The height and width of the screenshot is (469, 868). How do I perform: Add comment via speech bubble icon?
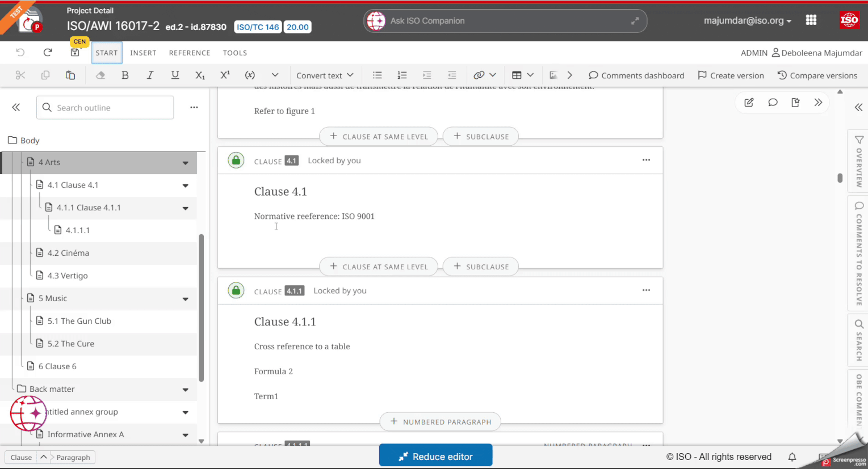coord(773,103)
